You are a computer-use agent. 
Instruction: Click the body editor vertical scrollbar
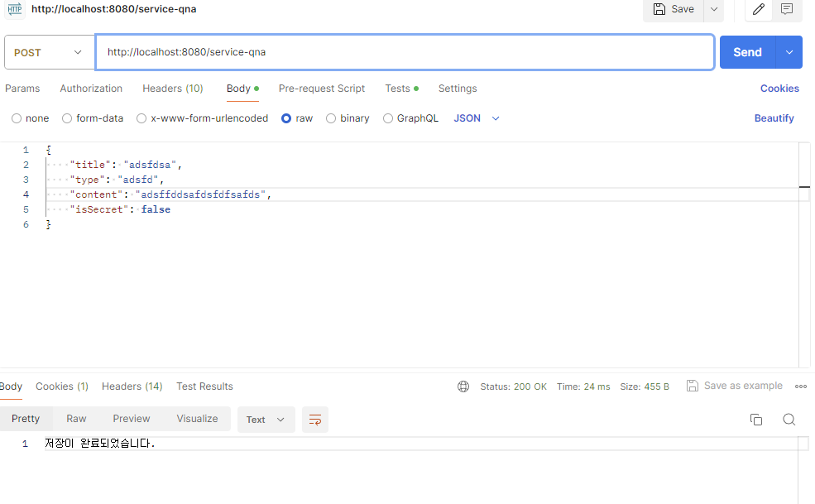coord(804,255)
